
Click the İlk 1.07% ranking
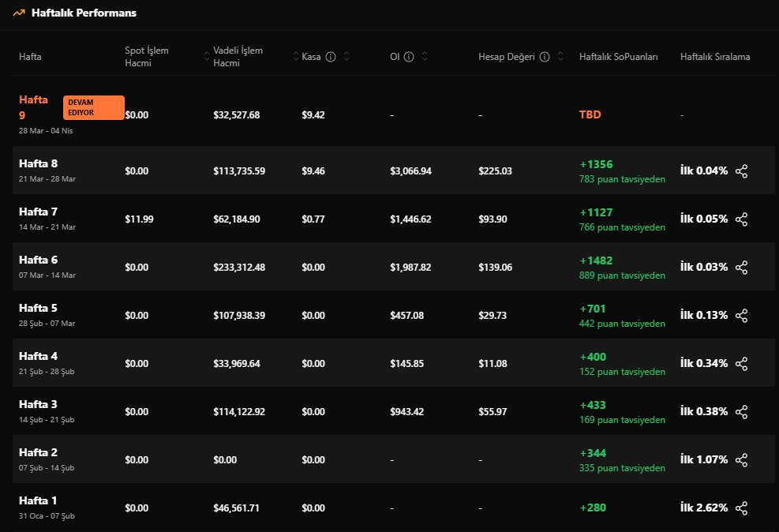tap(704, 460)
